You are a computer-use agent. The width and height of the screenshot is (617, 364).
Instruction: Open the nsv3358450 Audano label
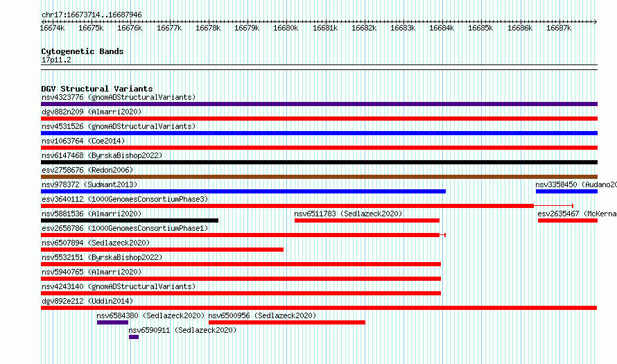click(x=576, y=184)
